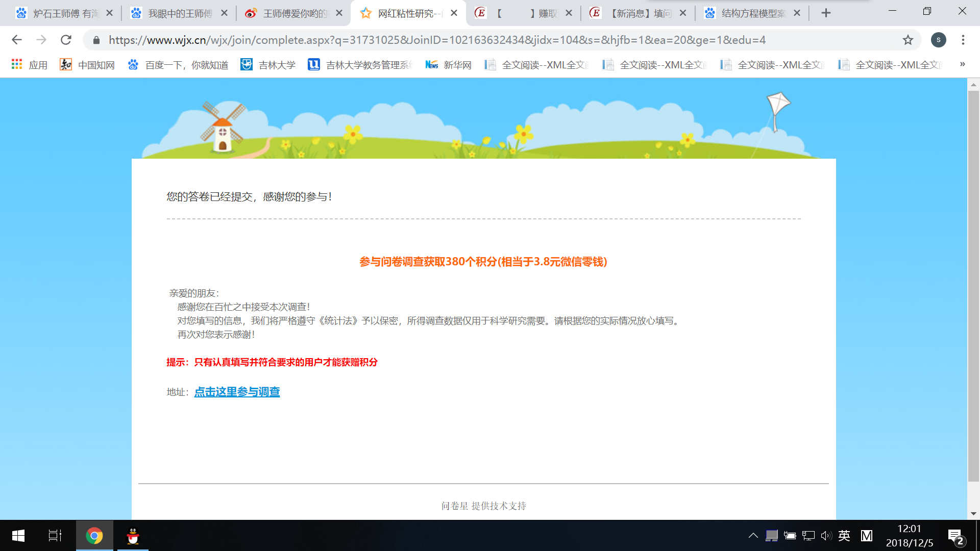
Task: Open the Chrome profile avatar
Action: pyautogui.click(x=938, y=40)
